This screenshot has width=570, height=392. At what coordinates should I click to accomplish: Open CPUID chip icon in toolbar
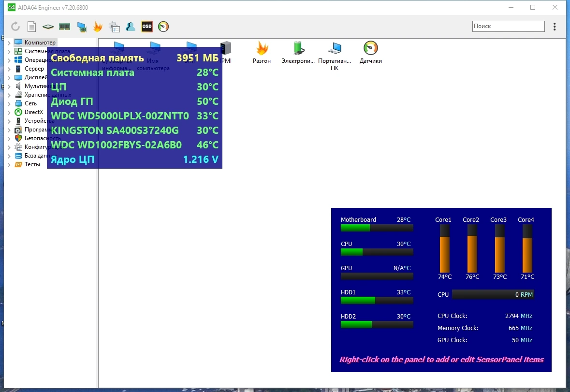(x=48, y=27)
